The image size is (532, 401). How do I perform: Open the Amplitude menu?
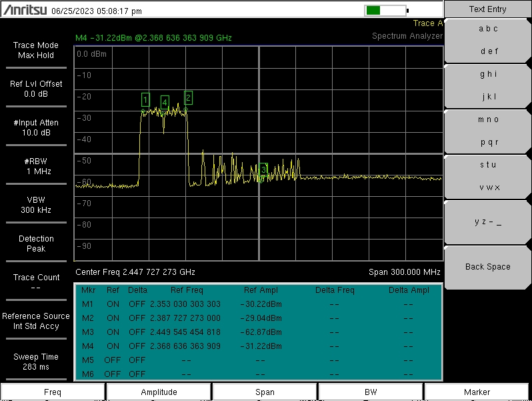159,392
